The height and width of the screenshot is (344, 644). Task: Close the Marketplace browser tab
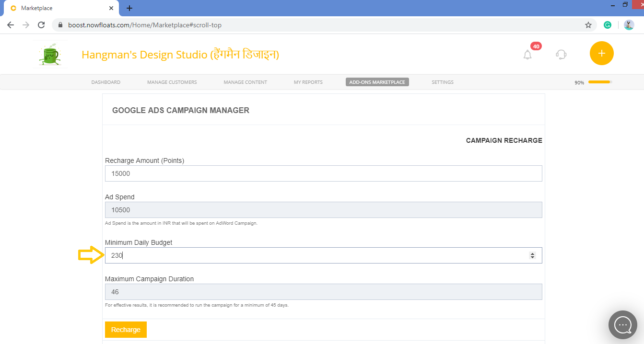pyautogui.click(x=111, y=8)
